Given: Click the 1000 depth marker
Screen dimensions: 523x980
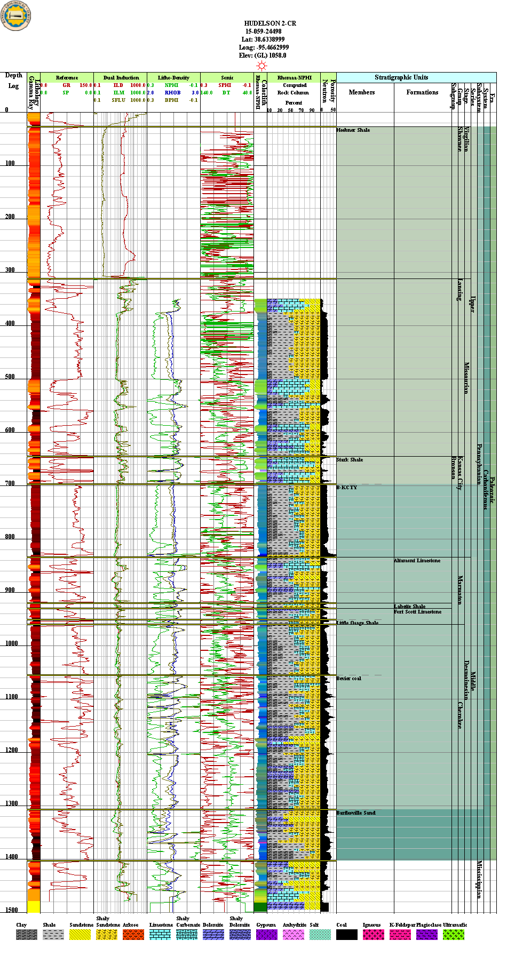Looking at the screenshot, I should (11, 643).
